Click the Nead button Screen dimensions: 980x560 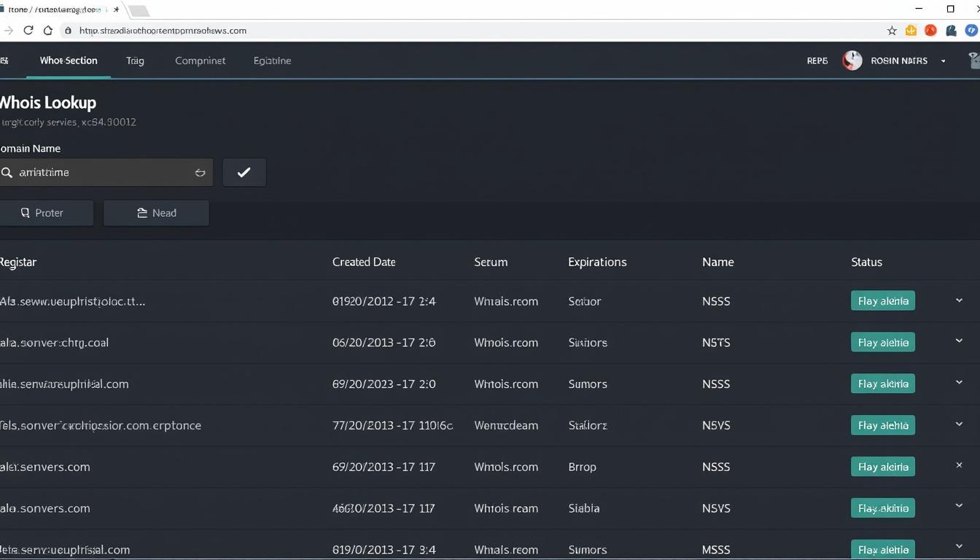coord(156,213)
